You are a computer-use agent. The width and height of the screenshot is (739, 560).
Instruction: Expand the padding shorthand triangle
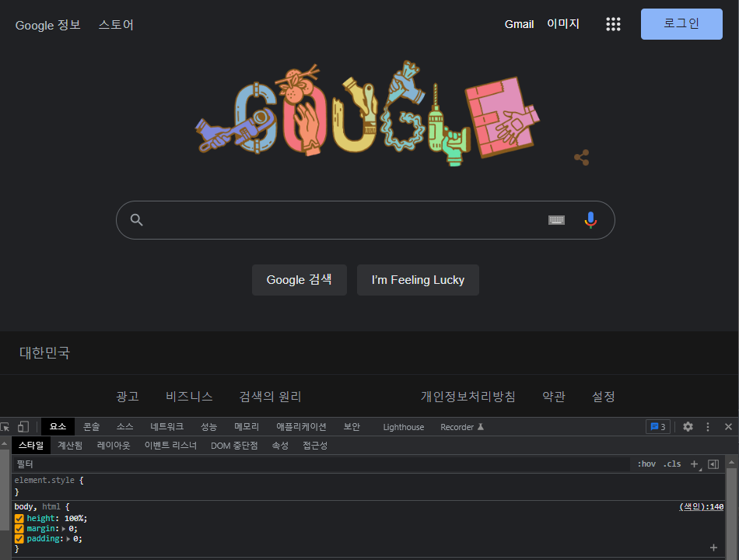coord(68,539)
